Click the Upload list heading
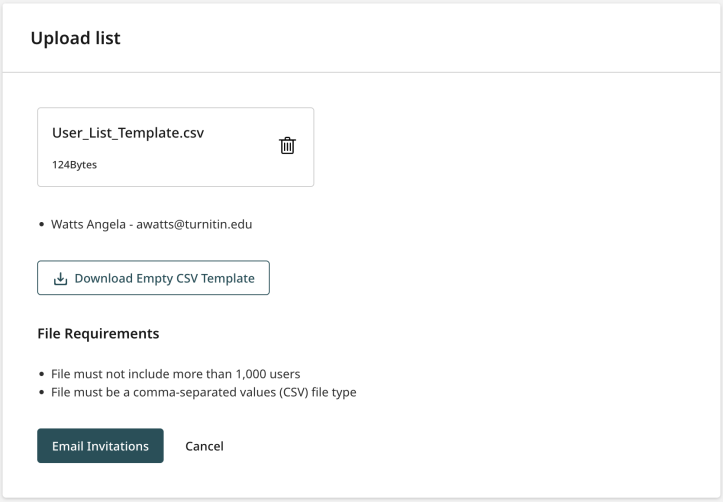 coord(76,38)
